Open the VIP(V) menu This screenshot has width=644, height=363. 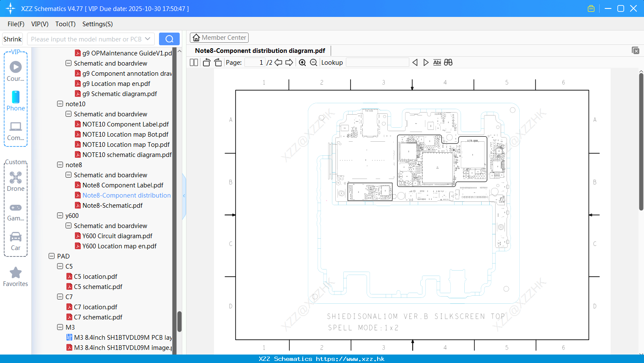[x=40, y=24]
